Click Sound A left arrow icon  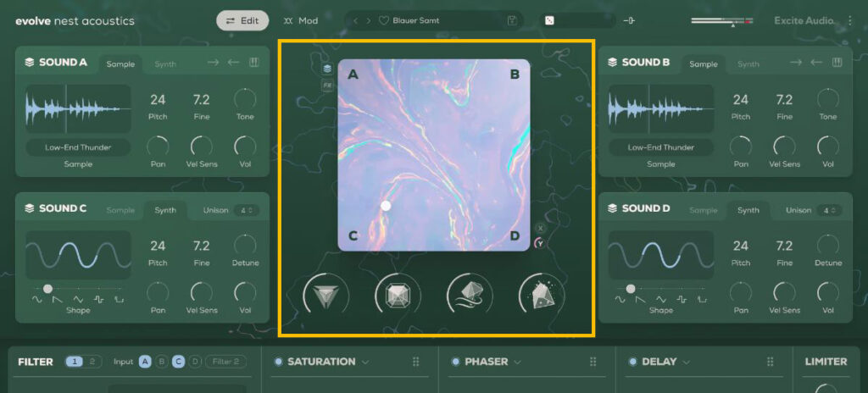point(234,63)
